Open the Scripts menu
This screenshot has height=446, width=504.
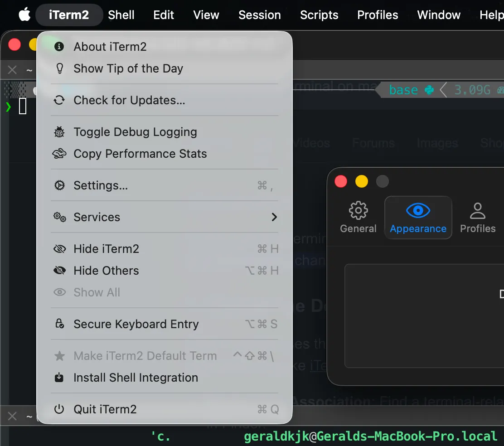pos(319,15)
